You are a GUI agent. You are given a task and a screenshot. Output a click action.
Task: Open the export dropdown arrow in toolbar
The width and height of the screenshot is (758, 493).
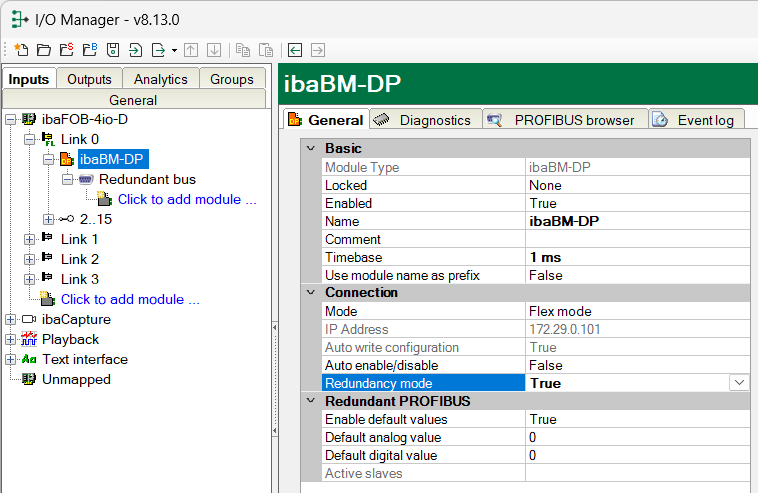(174, 50)
